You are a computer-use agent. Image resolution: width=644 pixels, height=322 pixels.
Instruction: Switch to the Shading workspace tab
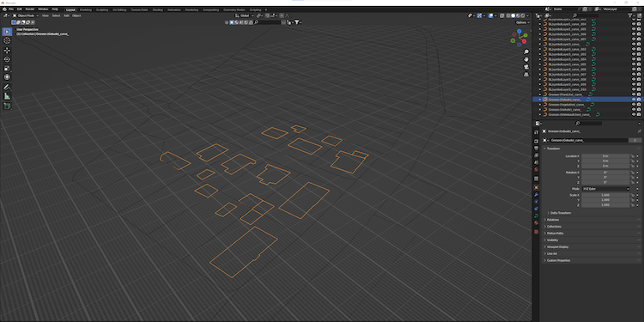(157, 9)
